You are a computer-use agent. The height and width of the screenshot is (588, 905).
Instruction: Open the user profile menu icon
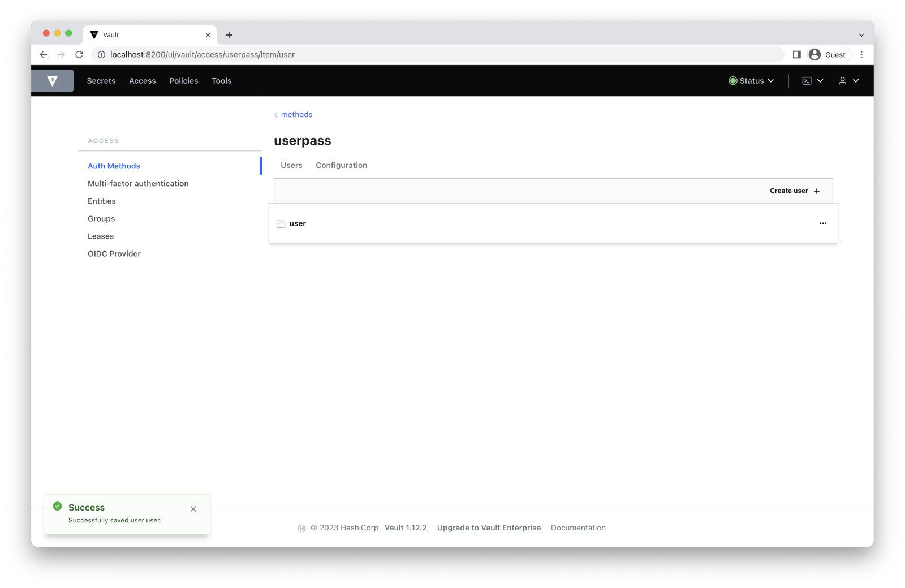(842, 81)
